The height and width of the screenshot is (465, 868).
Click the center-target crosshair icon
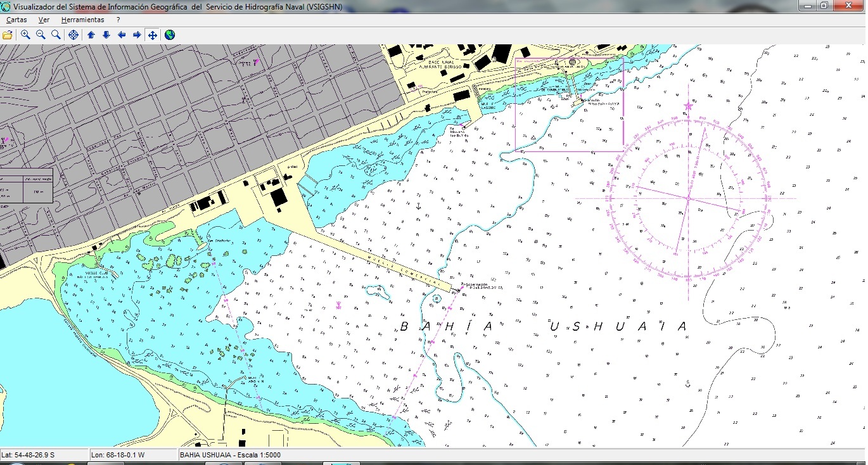pos(73,35)
